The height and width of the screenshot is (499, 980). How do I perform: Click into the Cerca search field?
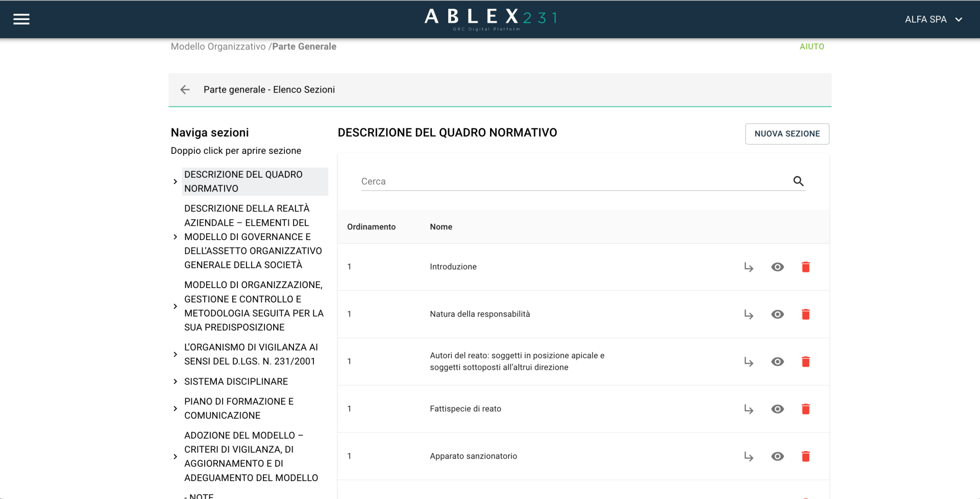572,181
